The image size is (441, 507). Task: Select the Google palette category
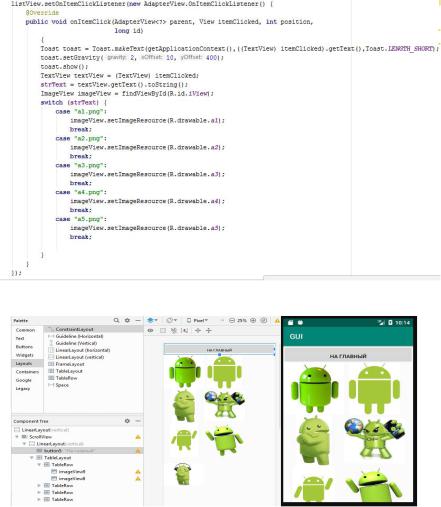tap(23, 380)
